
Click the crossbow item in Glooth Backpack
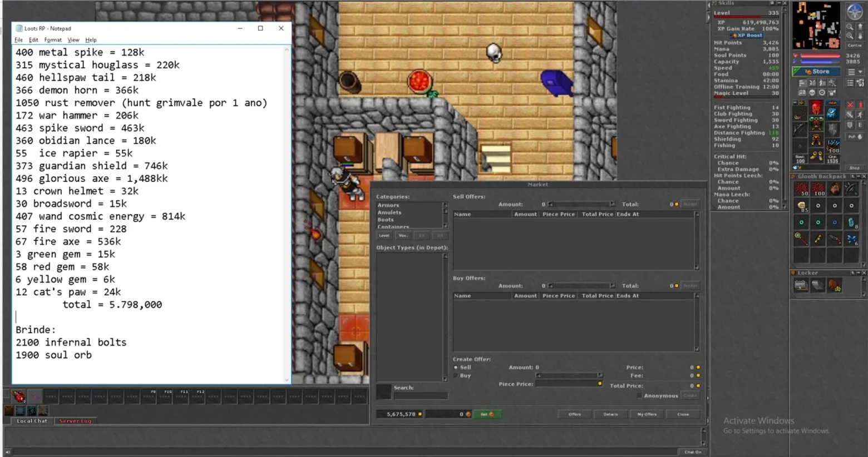click(x=851, y=189)
